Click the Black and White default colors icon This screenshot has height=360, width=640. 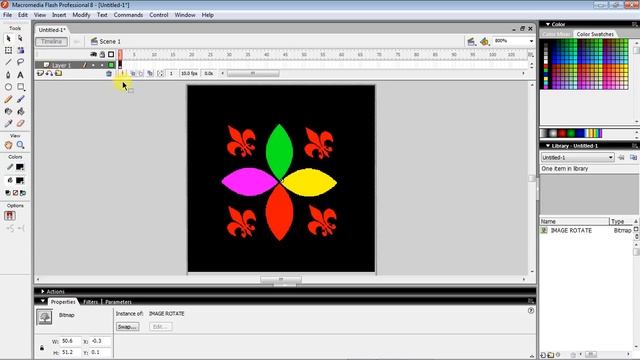8,193
